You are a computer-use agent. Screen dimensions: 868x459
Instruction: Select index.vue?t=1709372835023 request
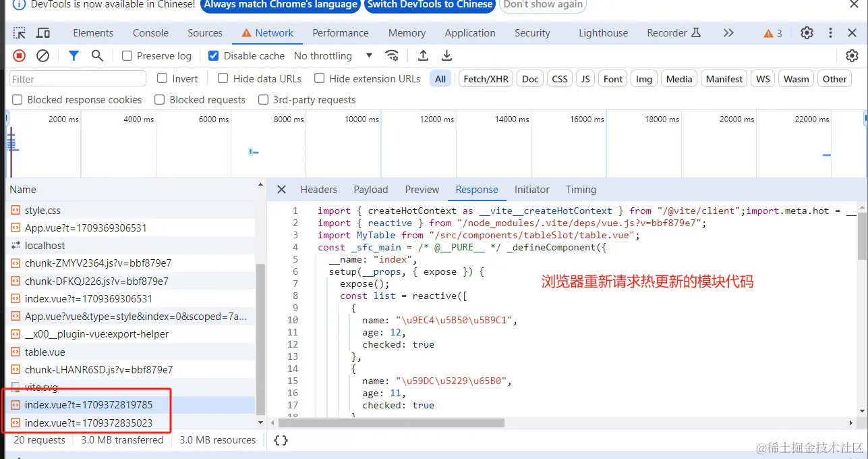click(131, 423)
